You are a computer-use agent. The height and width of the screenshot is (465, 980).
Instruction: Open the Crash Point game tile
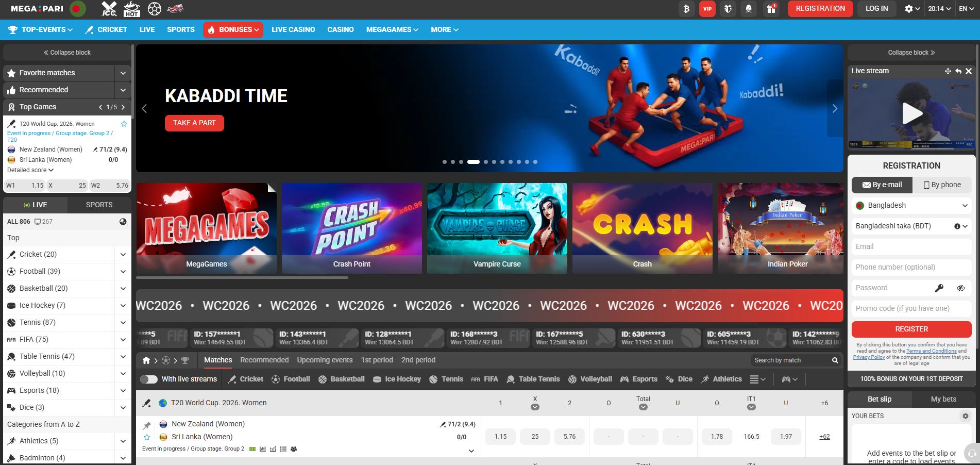coord(352,228)
